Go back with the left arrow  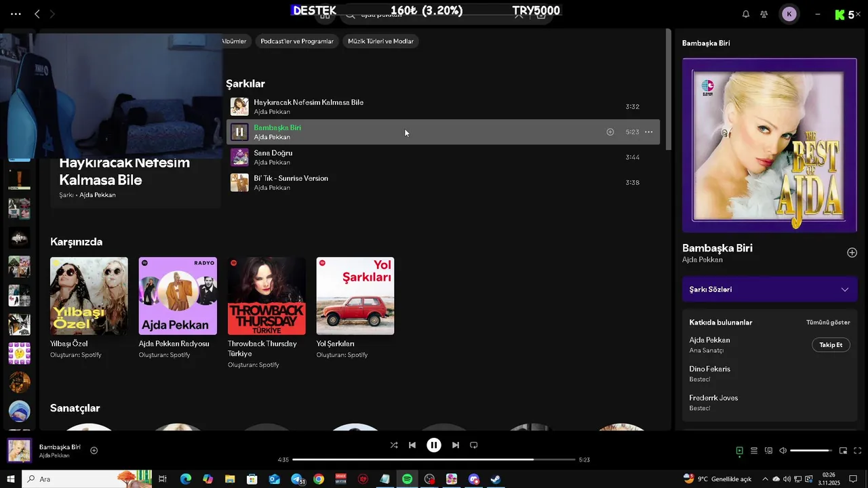click(x=37, y=14)
